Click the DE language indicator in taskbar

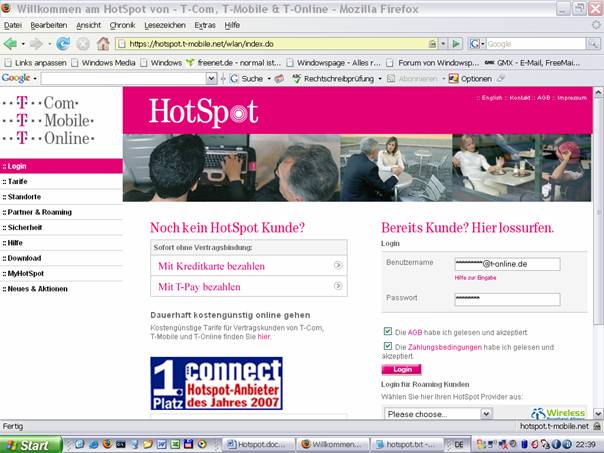coord(459,445)
